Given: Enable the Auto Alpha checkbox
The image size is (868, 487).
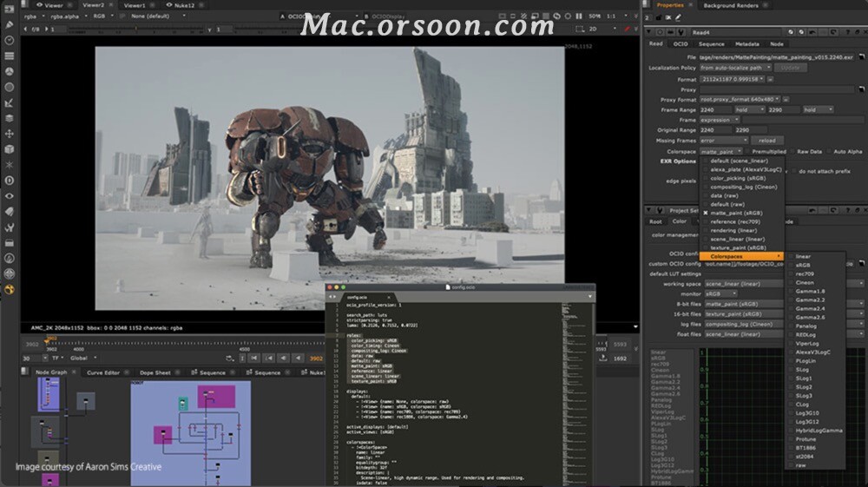Looking at the screenshot, I should [829, 151].
